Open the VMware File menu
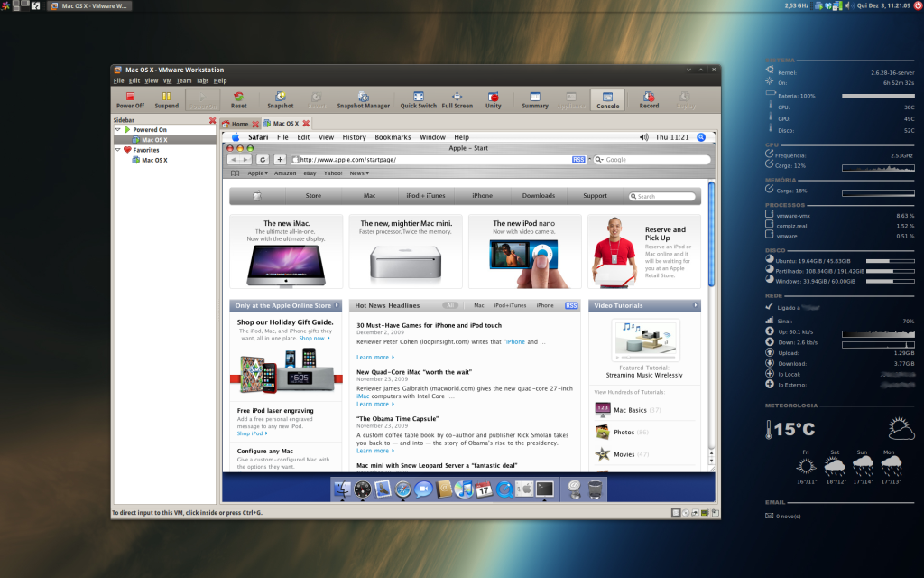Image resolution: width=924 pixels, height=578 pixels. [x=118, y=80]
